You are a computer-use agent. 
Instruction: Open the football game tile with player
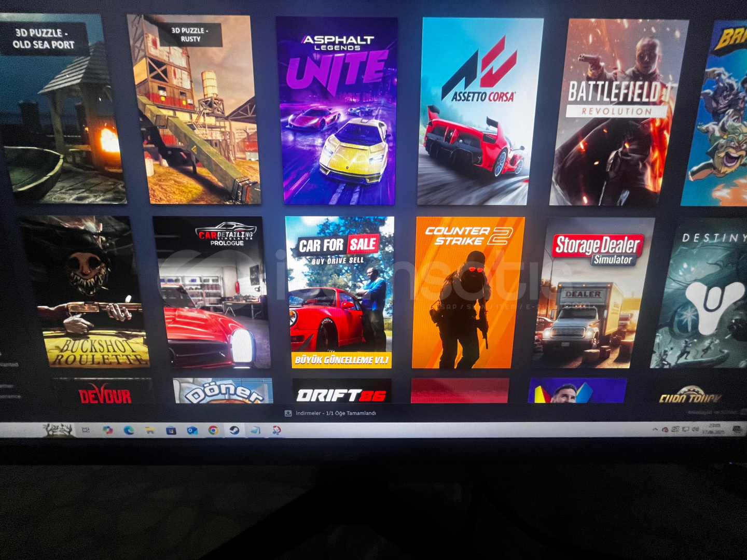[x=577, y=390]
